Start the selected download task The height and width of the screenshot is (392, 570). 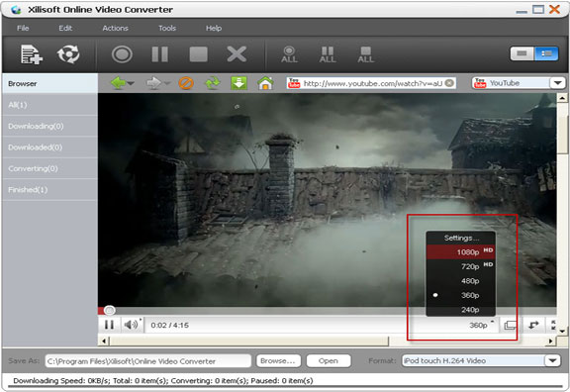click(x=122, y=54)
